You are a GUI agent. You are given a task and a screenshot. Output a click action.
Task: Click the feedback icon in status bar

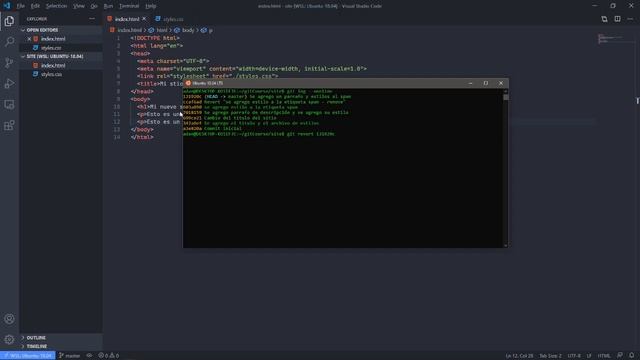coord(620,356)
